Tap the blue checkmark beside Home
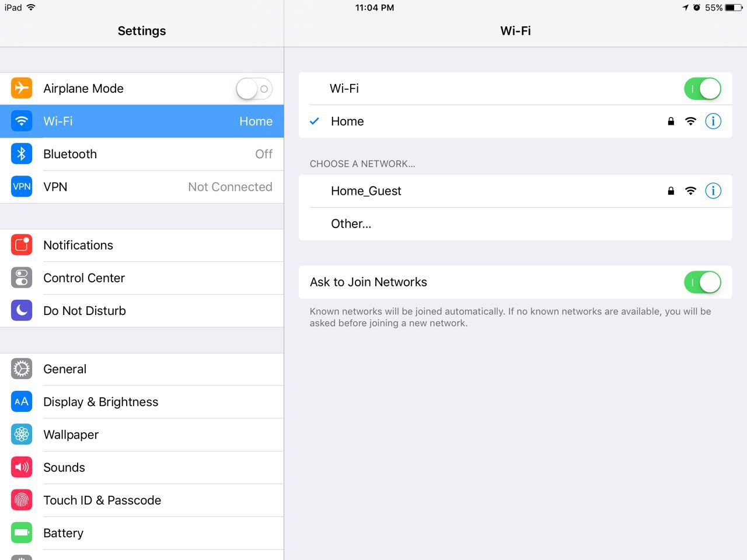Viewport: 747px width, 560px height. click(x=315, y=121)
